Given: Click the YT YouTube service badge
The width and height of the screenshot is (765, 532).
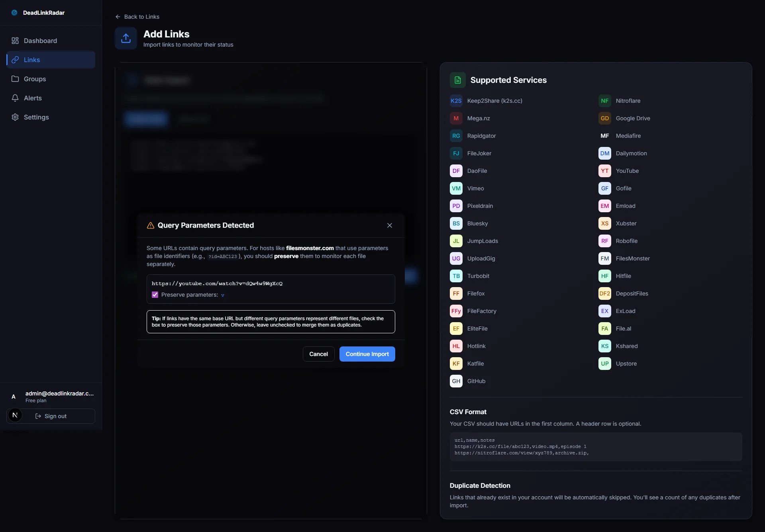Looking at the screenshot, I should tap(604, 171).
